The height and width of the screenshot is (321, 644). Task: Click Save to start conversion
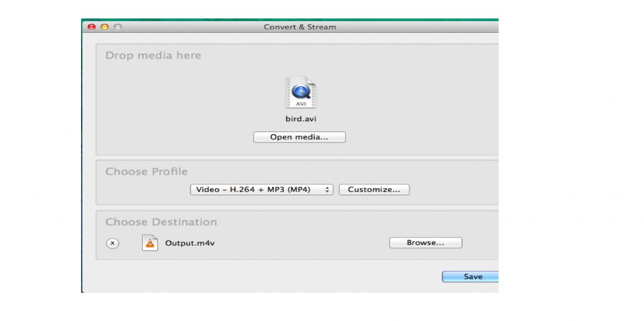(x=471, y=276)
